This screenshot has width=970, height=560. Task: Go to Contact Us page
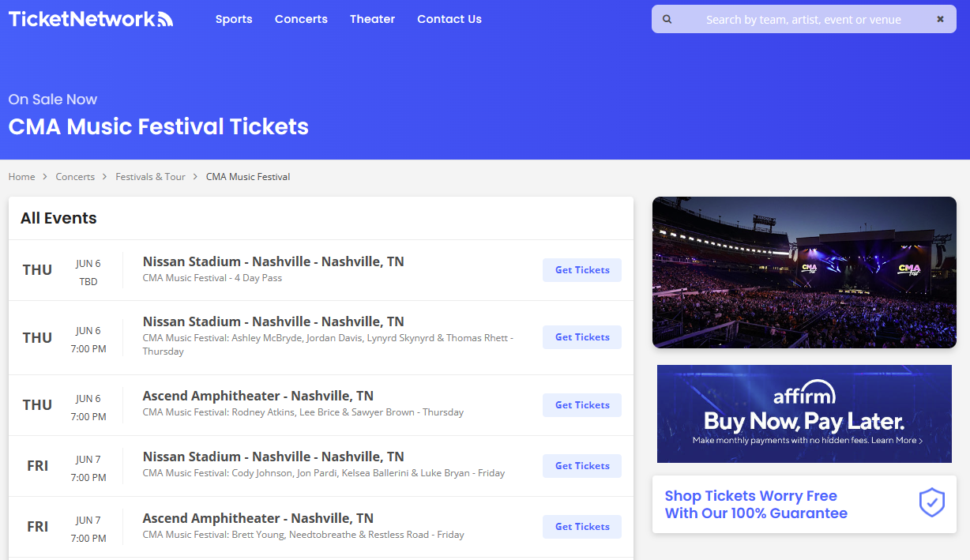449,19
